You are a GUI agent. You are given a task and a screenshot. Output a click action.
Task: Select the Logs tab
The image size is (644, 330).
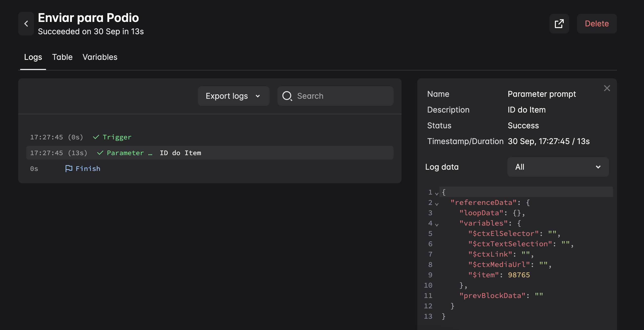(x=33, y=57)
